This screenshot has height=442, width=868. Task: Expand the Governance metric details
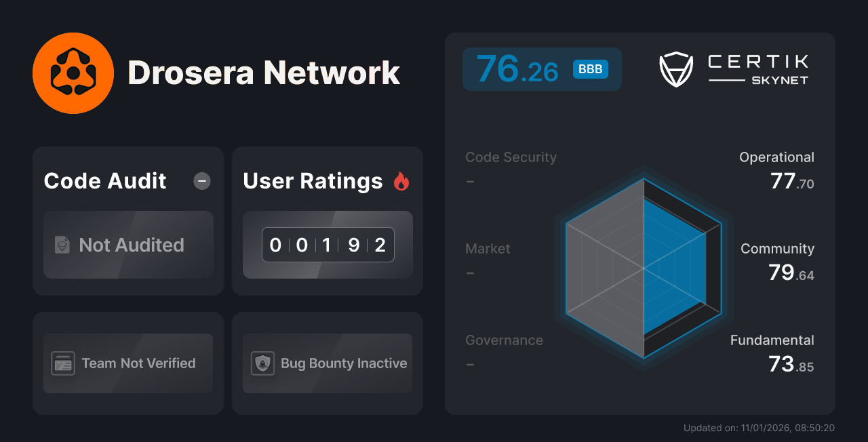click(x=504, y=340)
